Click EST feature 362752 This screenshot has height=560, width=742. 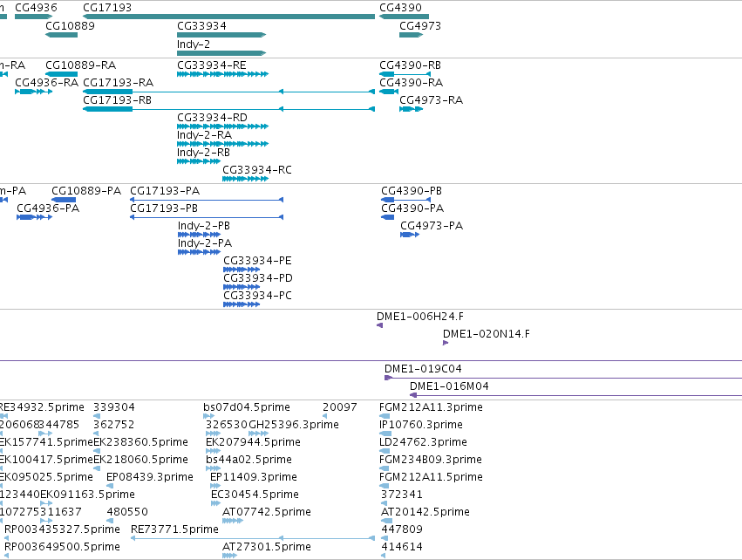tap(114, 425)
